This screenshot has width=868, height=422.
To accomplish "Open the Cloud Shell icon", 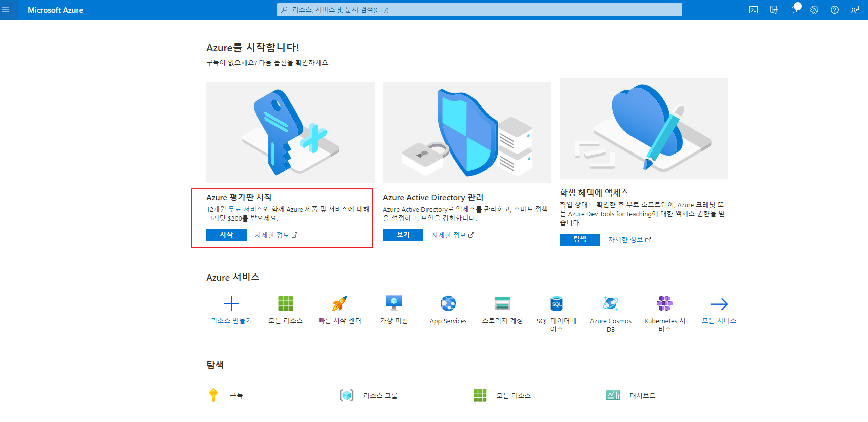I will pos(754,10).
